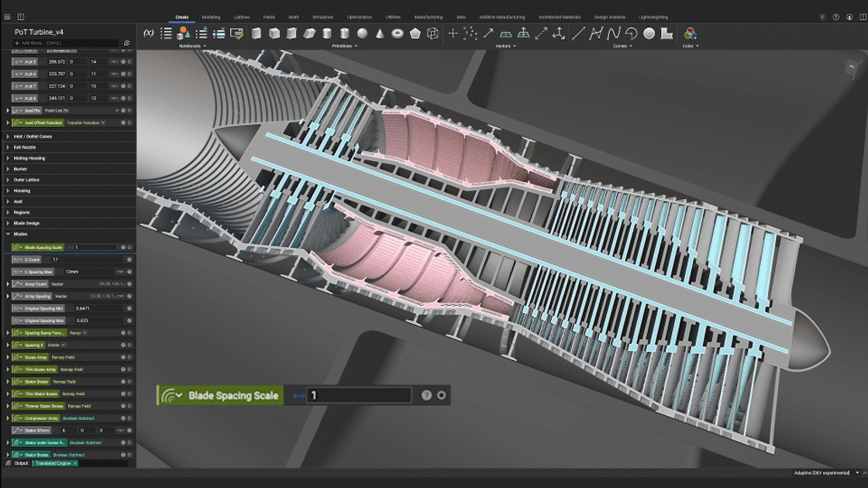Select the Torus primitive icon
Image resolution: width=868 pixels, height=488 pixels.
point(398,33)
